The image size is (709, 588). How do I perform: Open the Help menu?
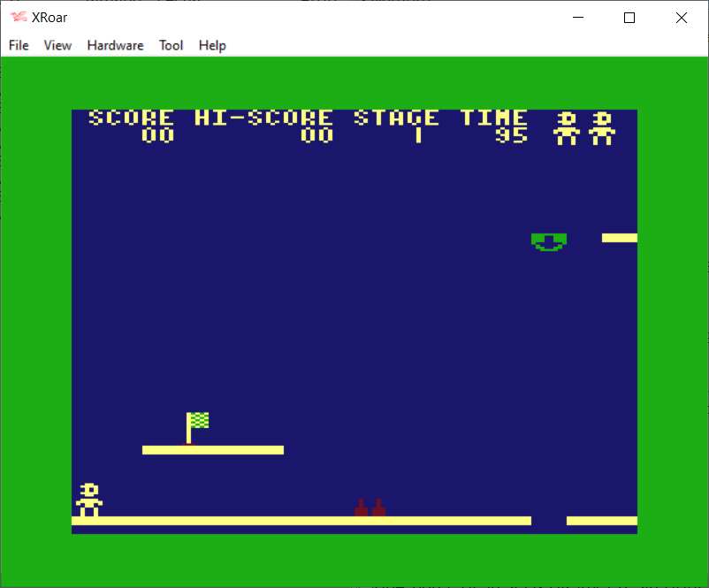click(x=212, y=45)
